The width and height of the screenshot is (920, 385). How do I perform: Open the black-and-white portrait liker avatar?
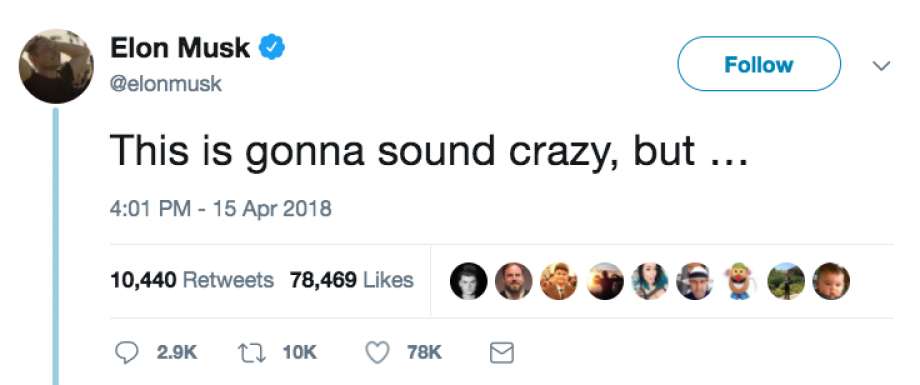coord(468,281)
